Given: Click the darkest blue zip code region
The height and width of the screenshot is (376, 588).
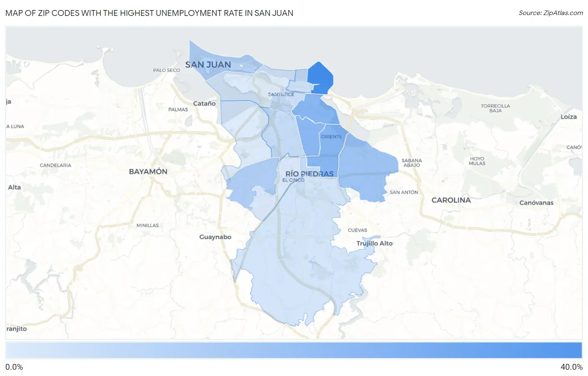Looking at the screenshot, I should 321,78.
